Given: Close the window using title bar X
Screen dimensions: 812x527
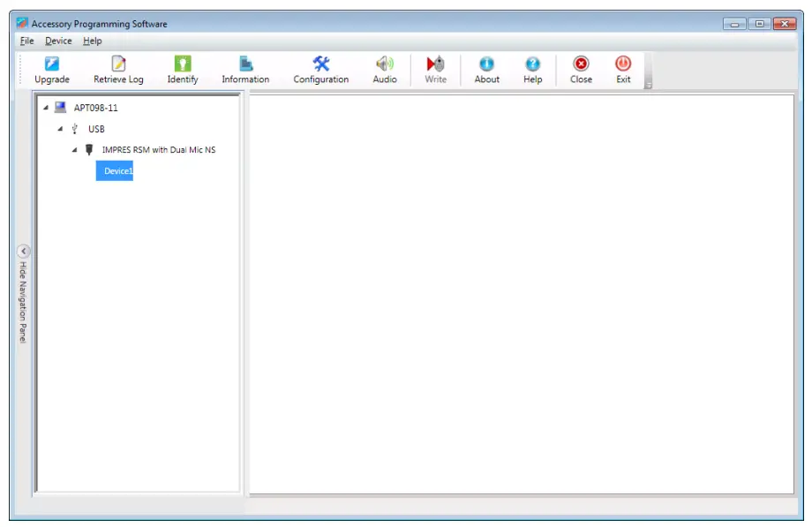Looking at the screenshot, I should click(785, 24).
